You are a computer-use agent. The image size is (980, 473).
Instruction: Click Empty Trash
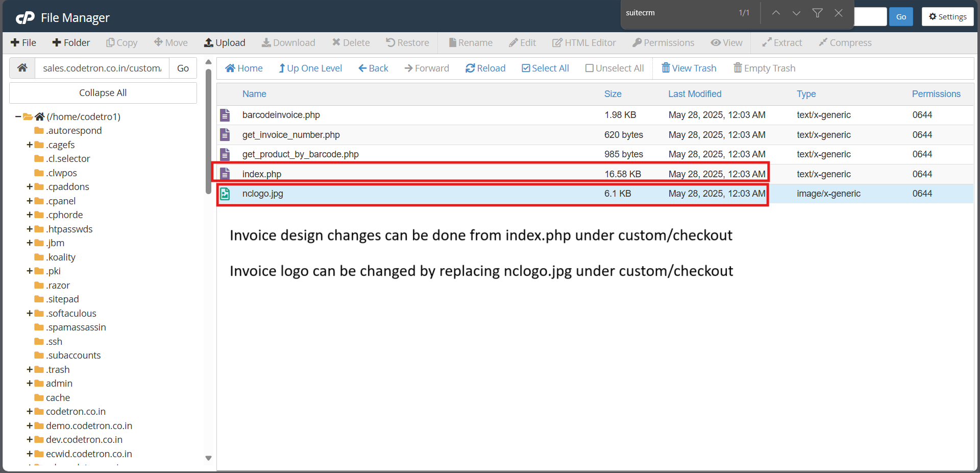click(765, 68)
